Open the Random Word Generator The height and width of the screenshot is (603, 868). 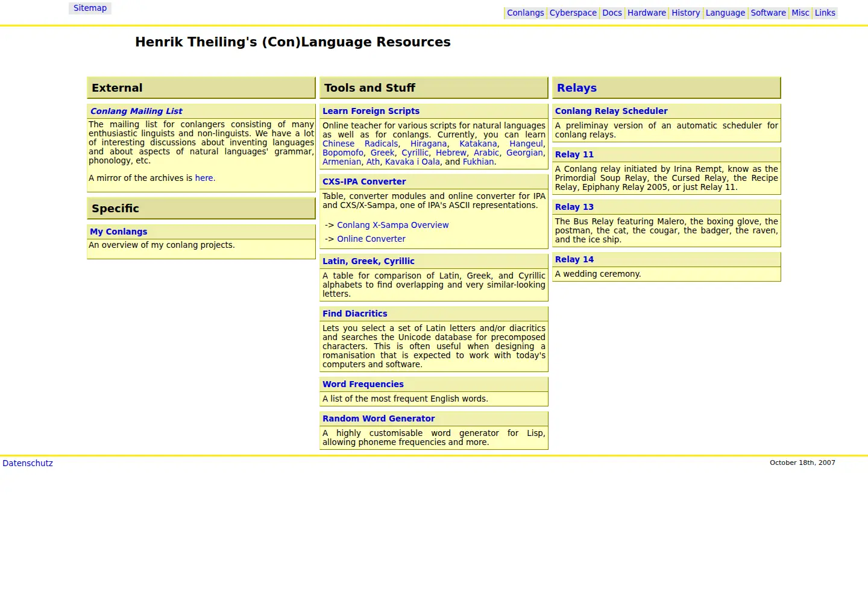pyautogui.click(x=379, y=418)
